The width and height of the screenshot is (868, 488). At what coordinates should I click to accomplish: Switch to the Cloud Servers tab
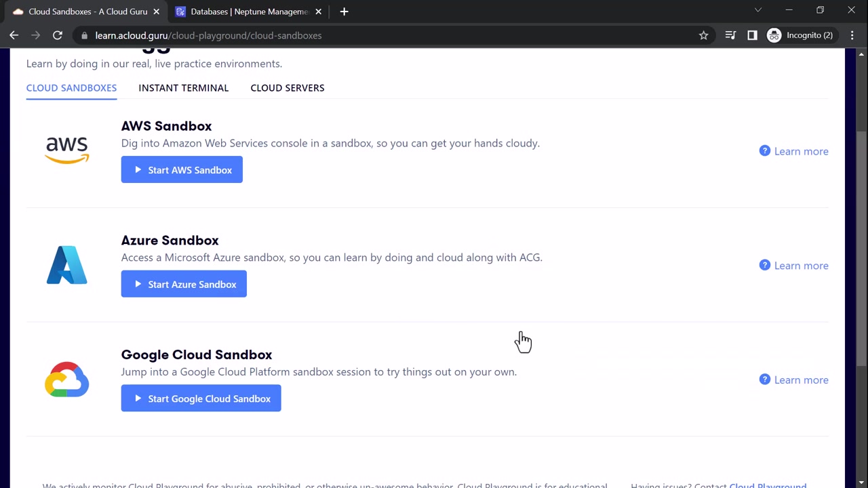pyautogui.click(x=288, y=87)
